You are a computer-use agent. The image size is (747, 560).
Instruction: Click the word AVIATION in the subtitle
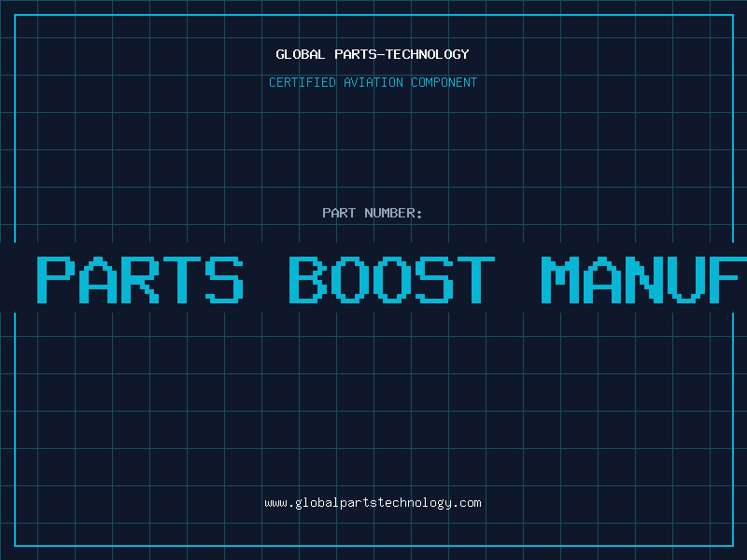pyautogui.click(x=373, y=82)
